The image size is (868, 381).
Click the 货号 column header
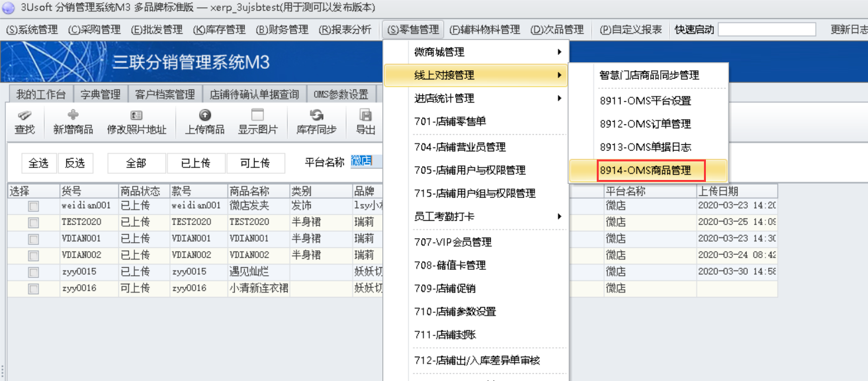(x=89, y=191)
